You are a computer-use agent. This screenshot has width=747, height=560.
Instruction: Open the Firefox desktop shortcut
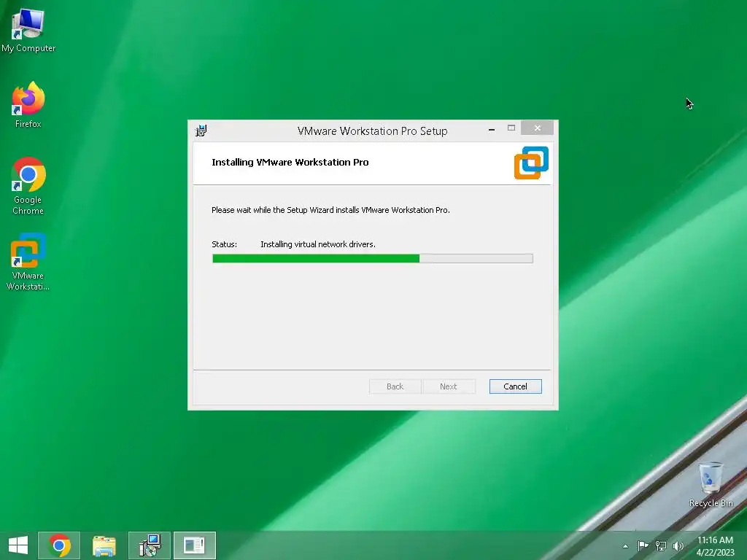(x=28, y=105)
